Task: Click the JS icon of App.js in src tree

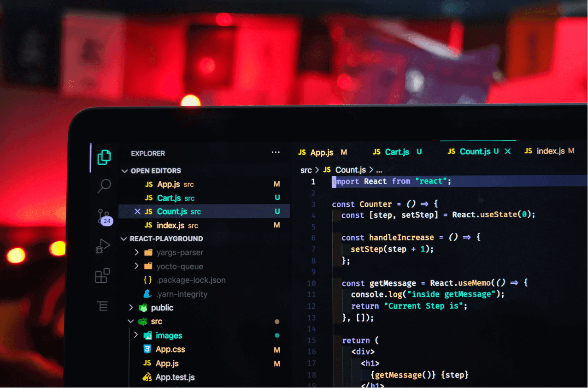Action: tap(147, 363)
